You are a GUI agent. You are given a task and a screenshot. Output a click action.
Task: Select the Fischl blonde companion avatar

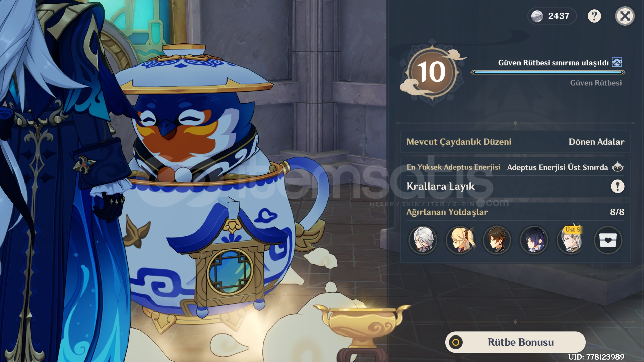460,240
